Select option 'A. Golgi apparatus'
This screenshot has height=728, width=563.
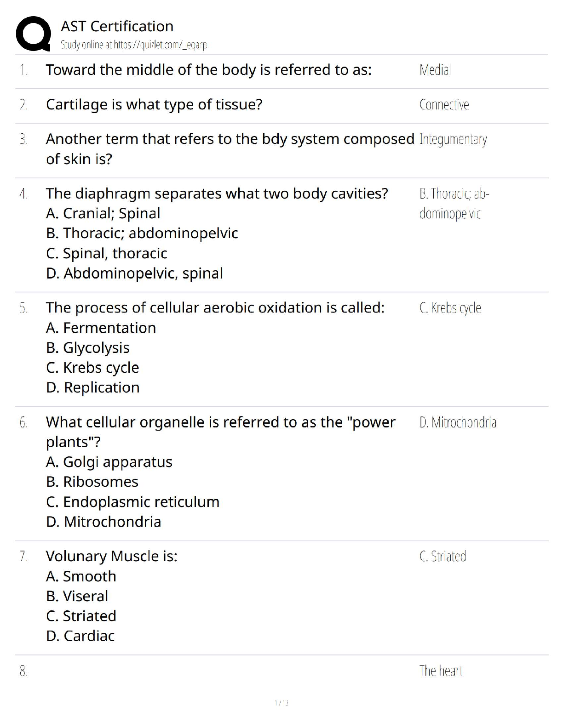(109, 462)
